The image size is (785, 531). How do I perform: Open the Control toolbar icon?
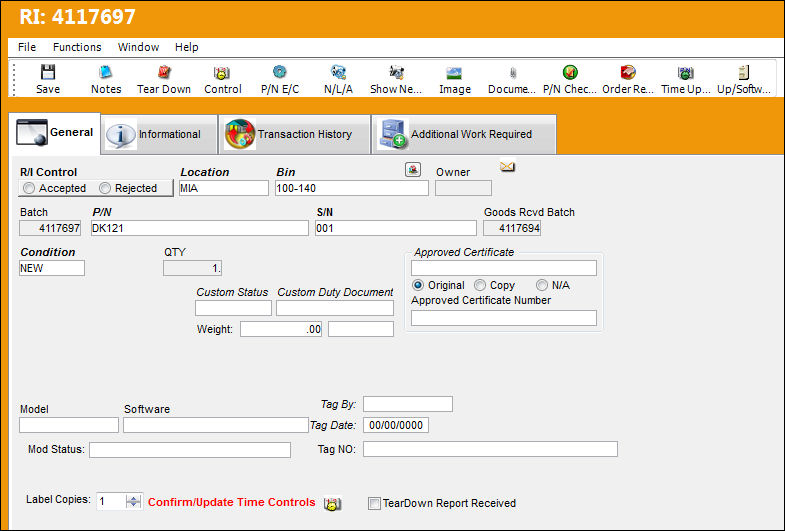pos(222,73)
